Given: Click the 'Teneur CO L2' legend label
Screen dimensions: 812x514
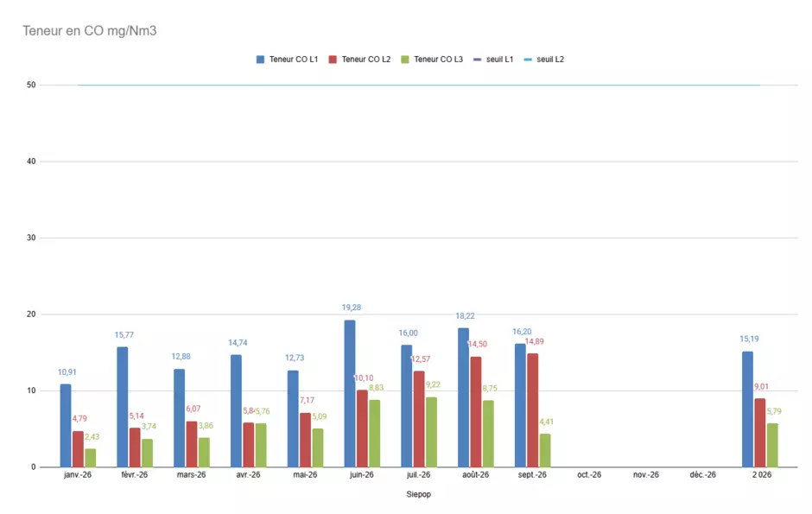Looking at the screenshot, I should click(366, 60).
